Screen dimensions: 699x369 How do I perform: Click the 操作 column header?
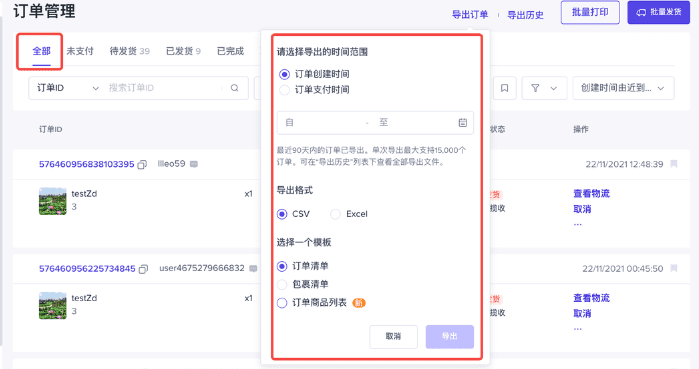pyautogui.click(x=581, y=129)
